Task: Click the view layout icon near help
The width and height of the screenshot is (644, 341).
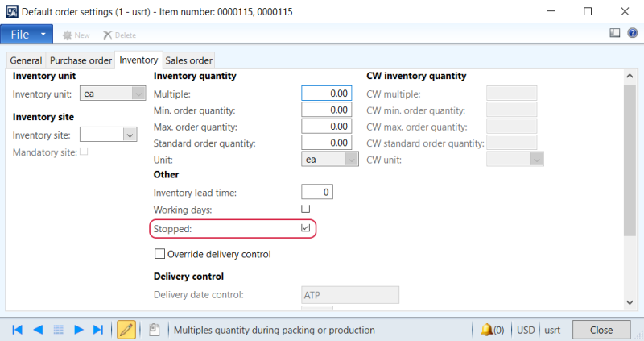Action: [615, 34]
